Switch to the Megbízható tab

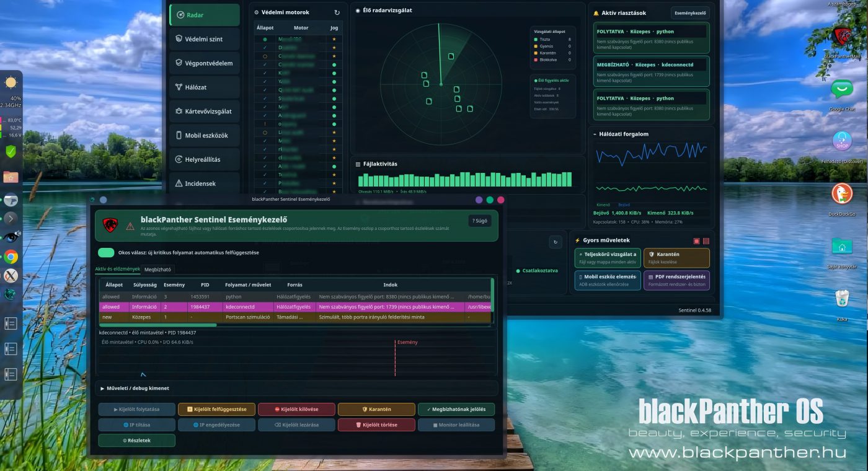click(x=157, y=269)
